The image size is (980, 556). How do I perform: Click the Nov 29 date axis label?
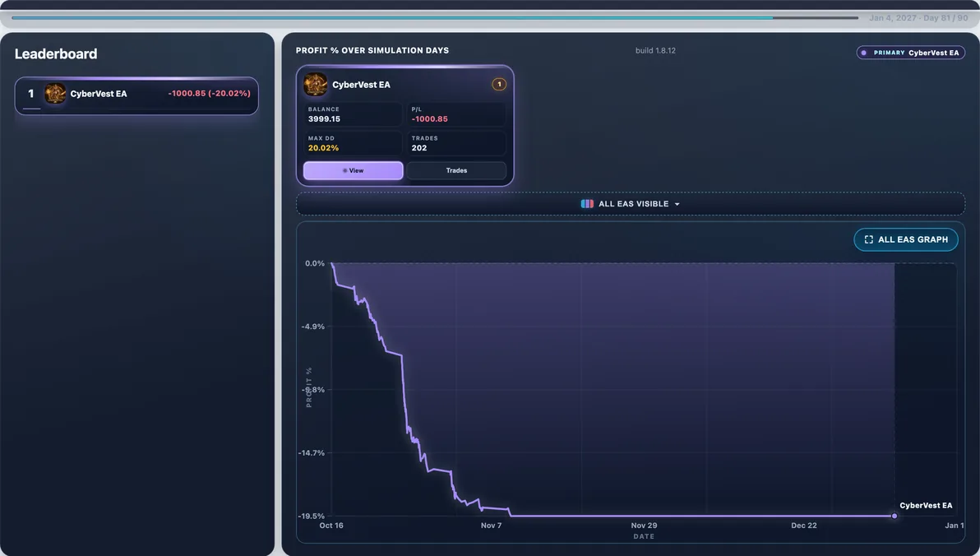tap(644, 526)
